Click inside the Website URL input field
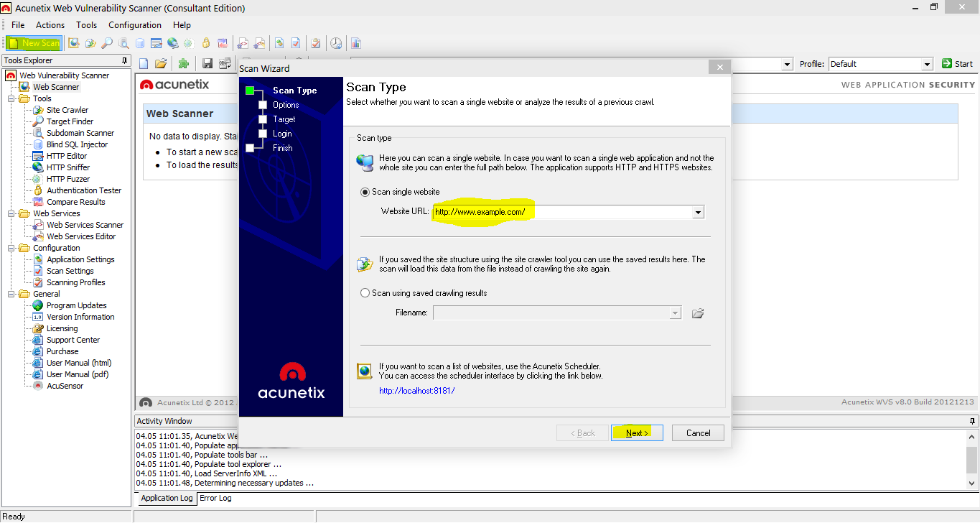The image size is (980, 523). click(562, 212)
